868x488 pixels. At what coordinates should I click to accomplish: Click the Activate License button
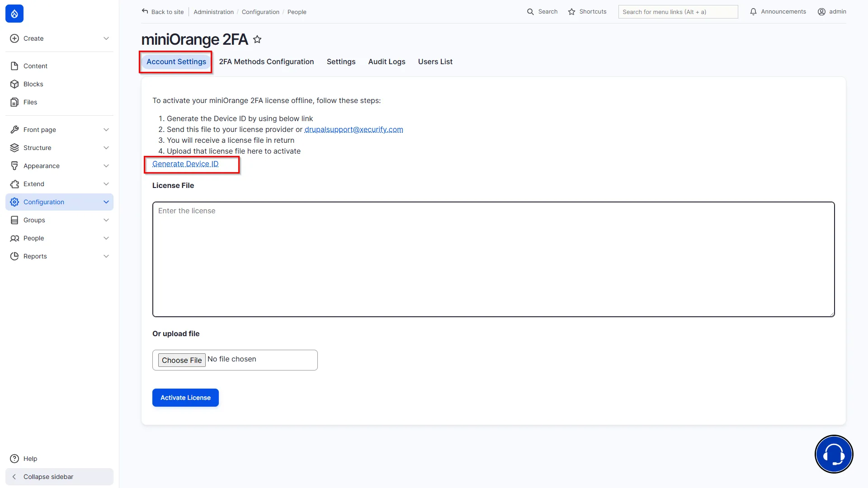coord(185,398)
